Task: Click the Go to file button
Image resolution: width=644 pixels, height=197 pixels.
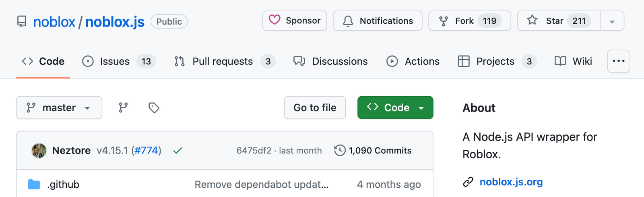Action: pyautogui.click(x=315, y=108)
